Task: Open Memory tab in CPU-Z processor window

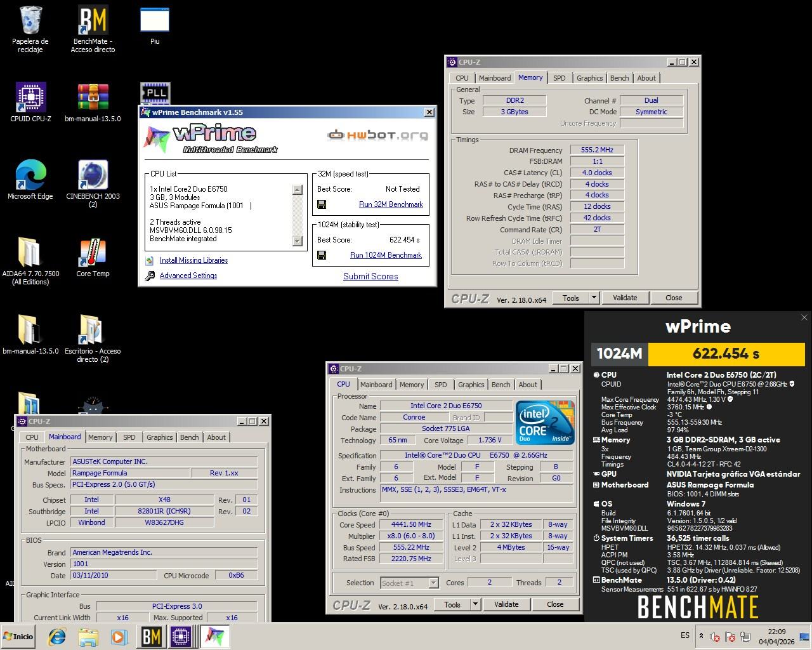Action: click(x=412, y=385)
